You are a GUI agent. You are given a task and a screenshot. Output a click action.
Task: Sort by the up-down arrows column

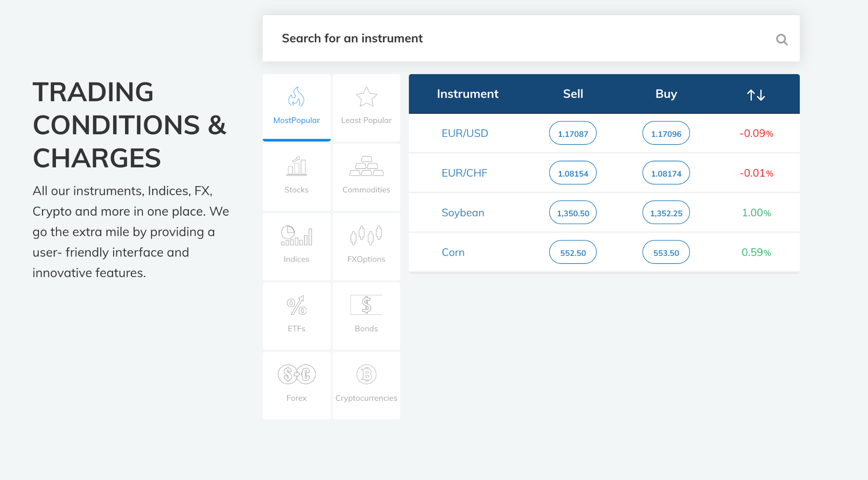[756, 94]
